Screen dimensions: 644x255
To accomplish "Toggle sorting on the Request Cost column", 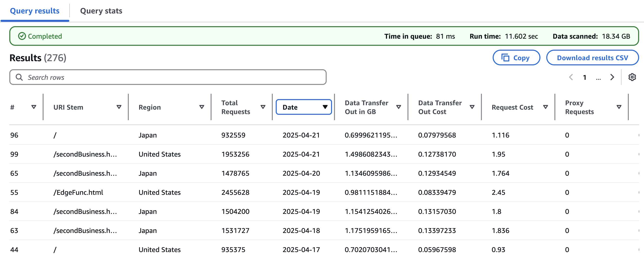I will tap(546, 107).
